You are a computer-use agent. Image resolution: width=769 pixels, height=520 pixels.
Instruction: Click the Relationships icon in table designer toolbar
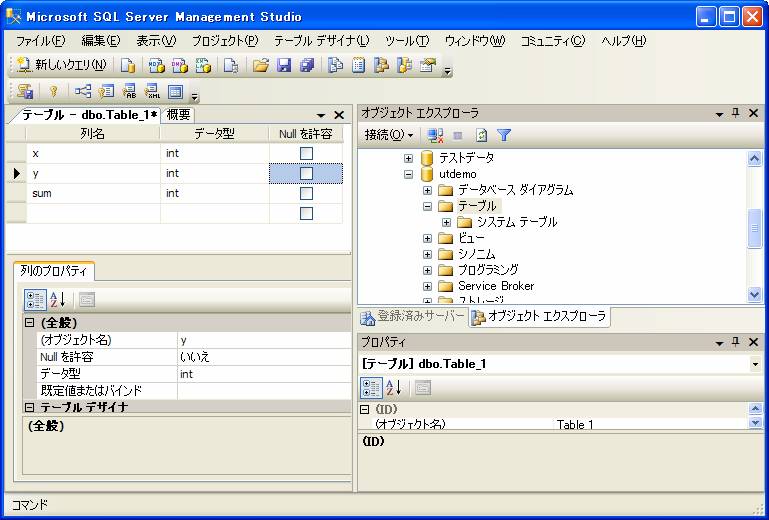click(x=83, y=92)
